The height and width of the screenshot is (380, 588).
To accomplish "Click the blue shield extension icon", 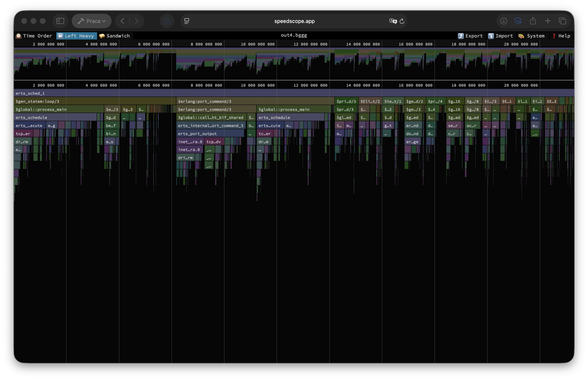I will coord(518,21).
